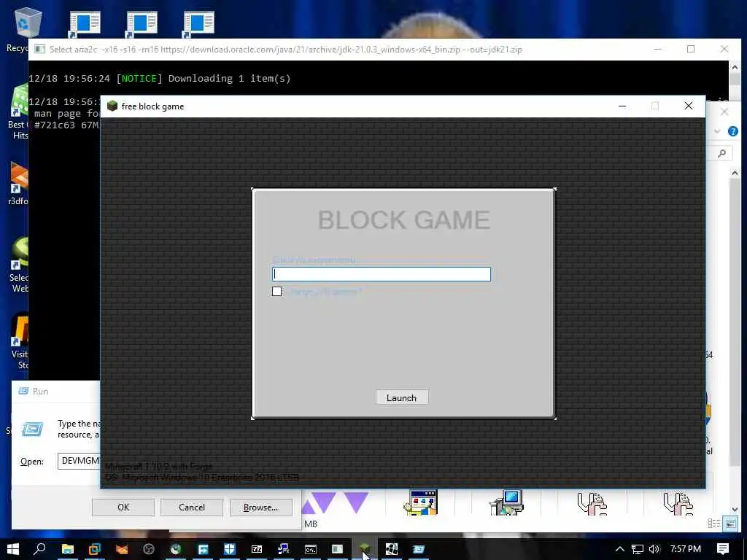Open the blue shield taskbar icon

(x=230, y=549)
